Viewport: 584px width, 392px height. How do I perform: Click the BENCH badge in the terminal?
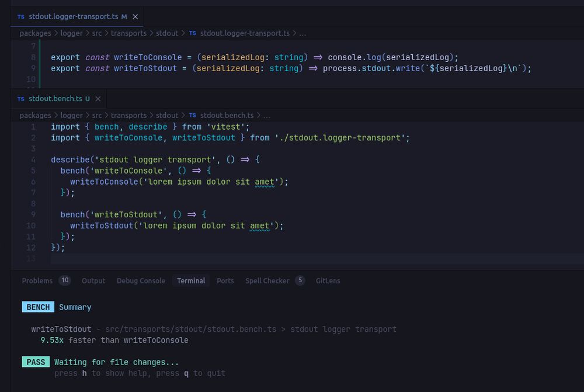tap(38, 307)
